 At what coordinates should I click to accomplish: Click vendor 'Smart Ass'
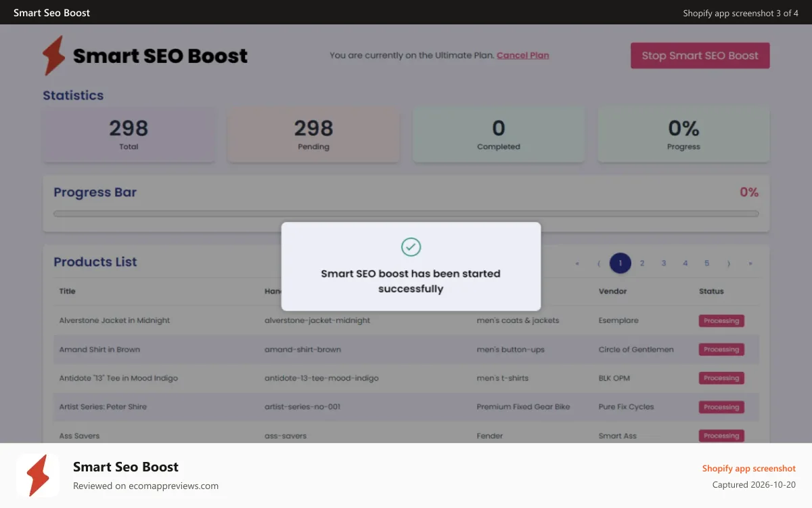click(618, 436)
